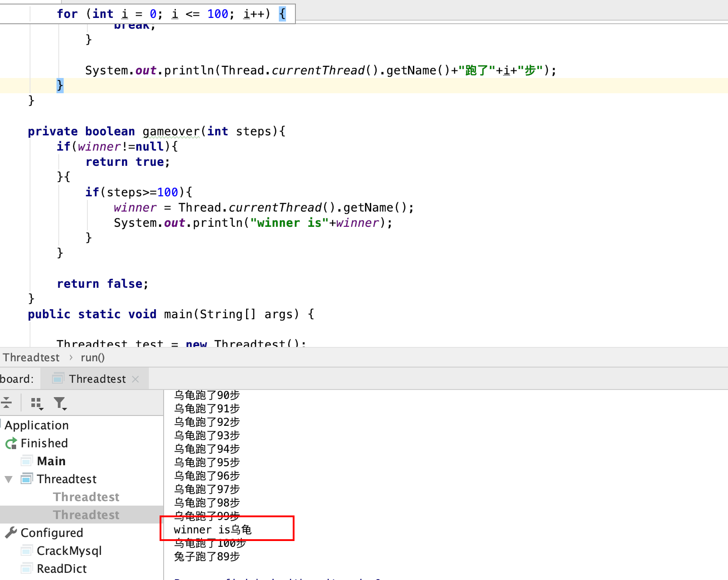Click the run() breadcrumb
This screenshot has height=580, width=728.
coord(92,358)
